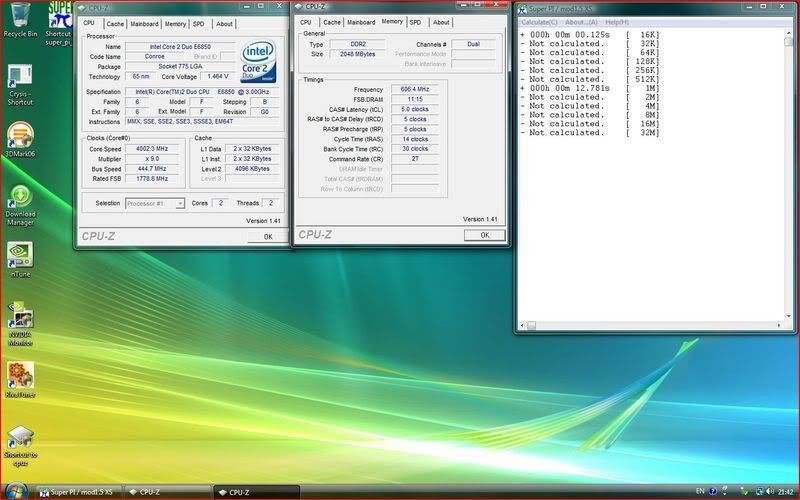Click OK in the left CPU-Z window

pyautogui.click(x=268, y=237)
